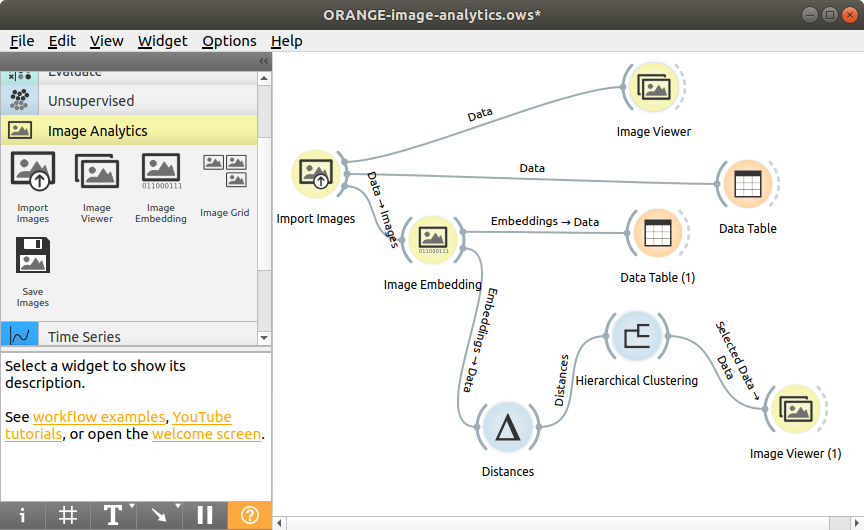Select the Import Images node on the canvas
864x530 pixels.
click(316, 174)
